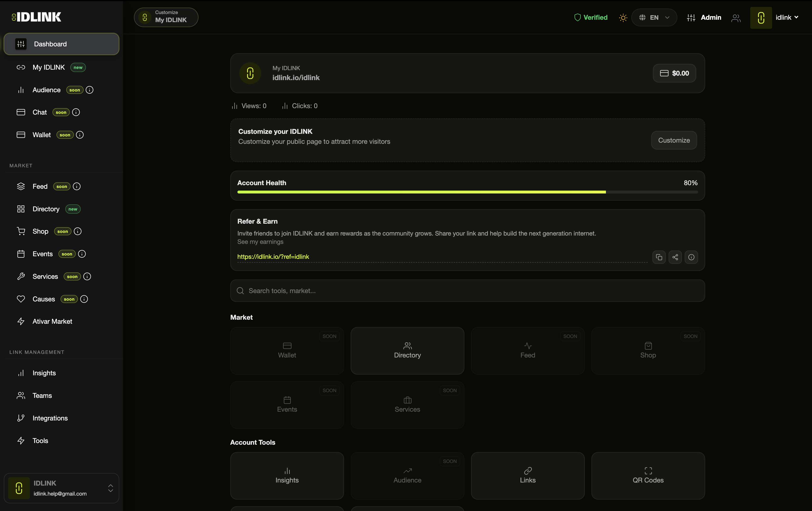Go to Ativar Market sidebar item
812x511 pixels.
point(52,321)
